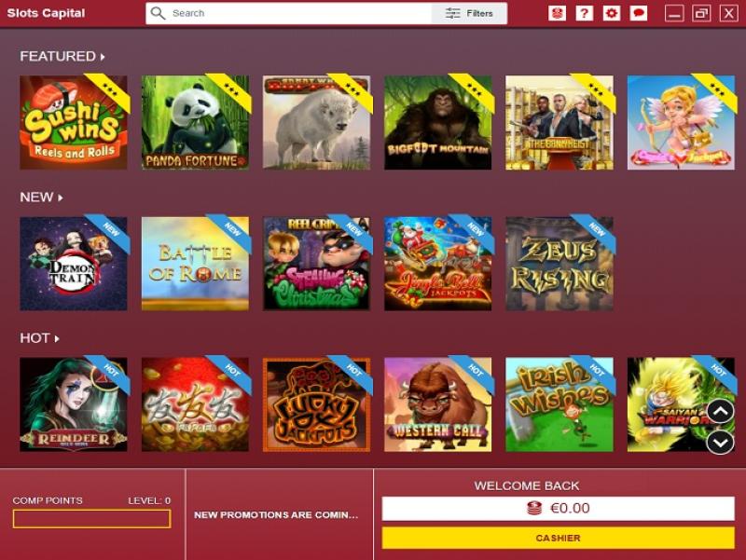Open the settings gear icon
The width and height of the screenshot is (746, 560).
point(612,13)
